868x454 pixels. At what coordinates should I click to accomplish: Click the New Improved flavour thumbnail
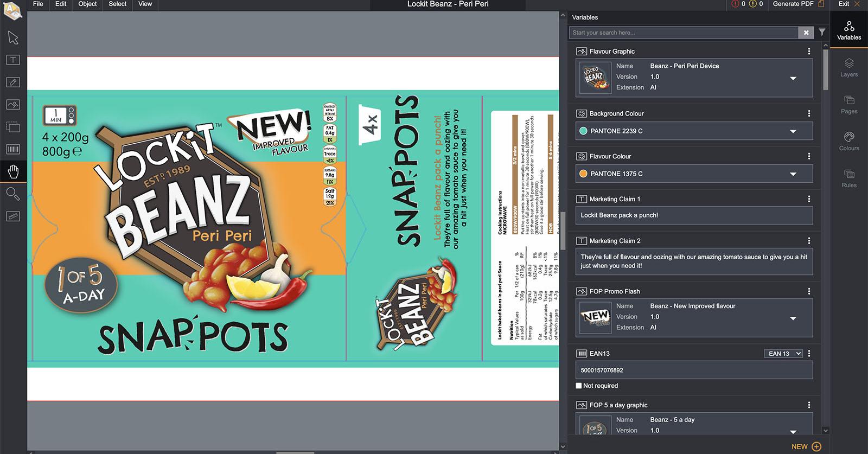point(595,317)
